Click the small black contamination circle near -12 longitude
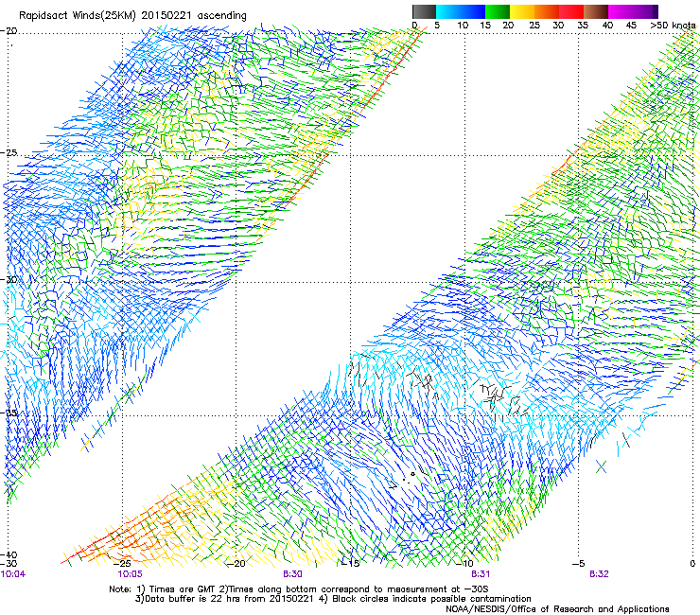This screenshot has height=615, width=700. pyautogui.click(x=412, y=474)
